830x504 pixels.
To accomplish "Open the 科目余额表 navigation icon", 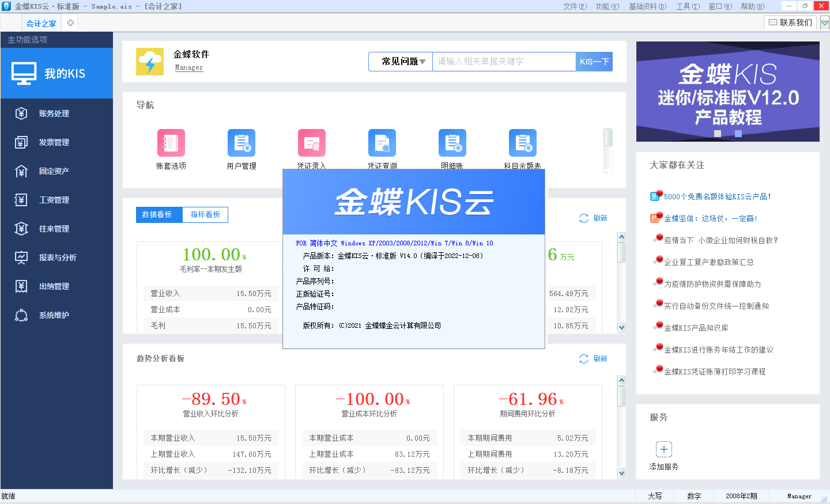I will click(523, 143).
